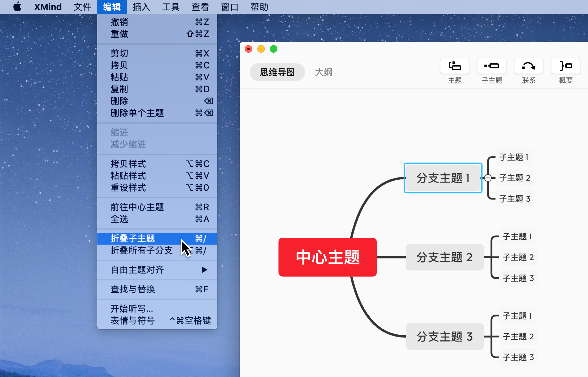Image resolution: width=588 pixels, height=377 pixels.
Task: Choose 删除 from the edit menu
Action: 157,101
